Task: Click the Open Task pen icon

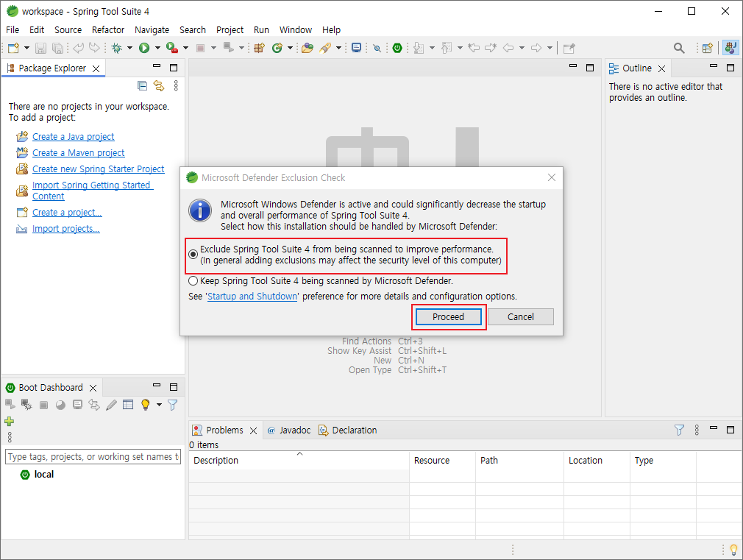Action: tap(325, 48)
